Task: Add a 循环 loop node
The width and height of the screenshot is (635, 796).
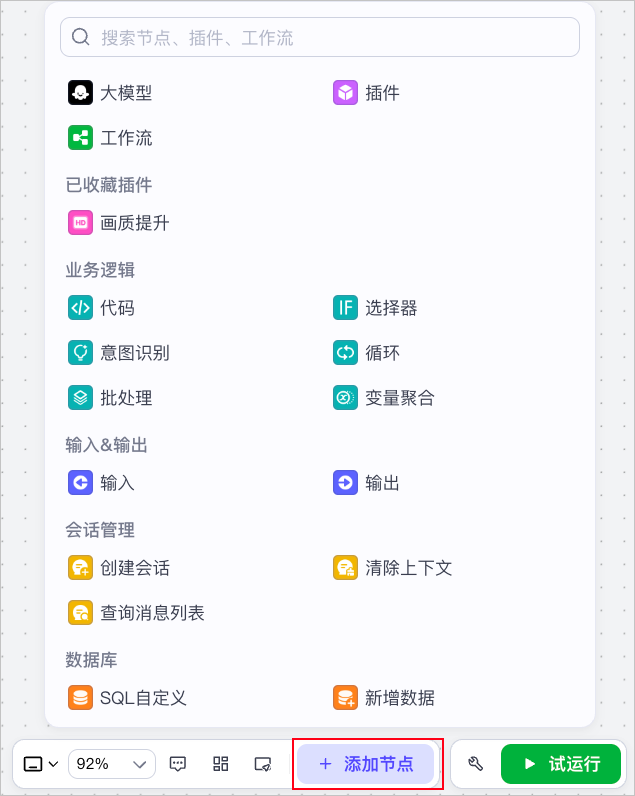Action: (366, 353)
